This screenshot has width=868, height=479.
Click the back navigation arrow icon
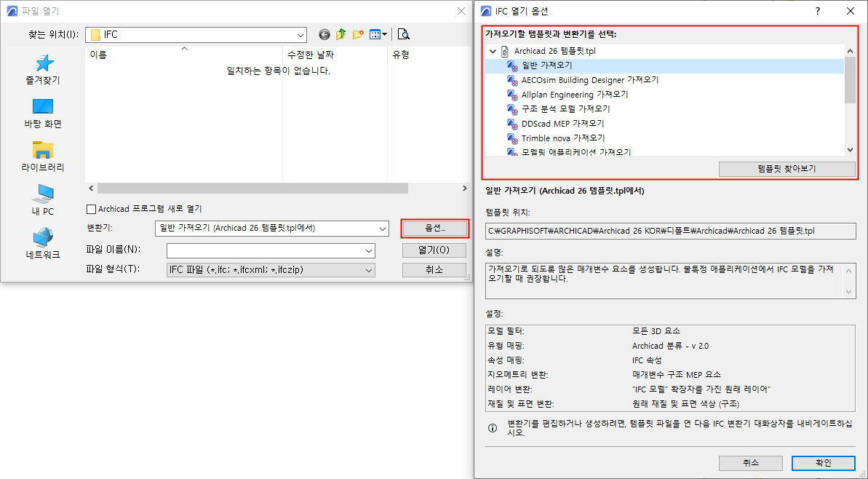point(324,34)
